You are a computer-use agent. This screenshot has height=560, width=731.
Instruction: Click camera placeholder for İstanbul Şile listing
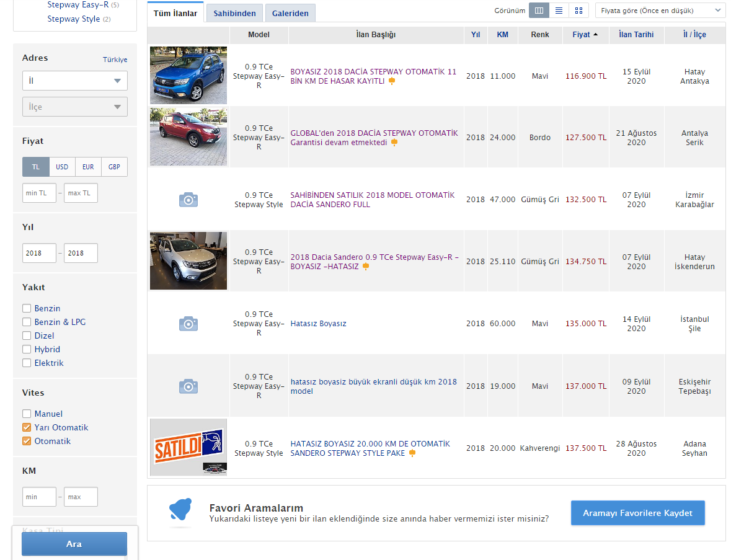[188, 324]
